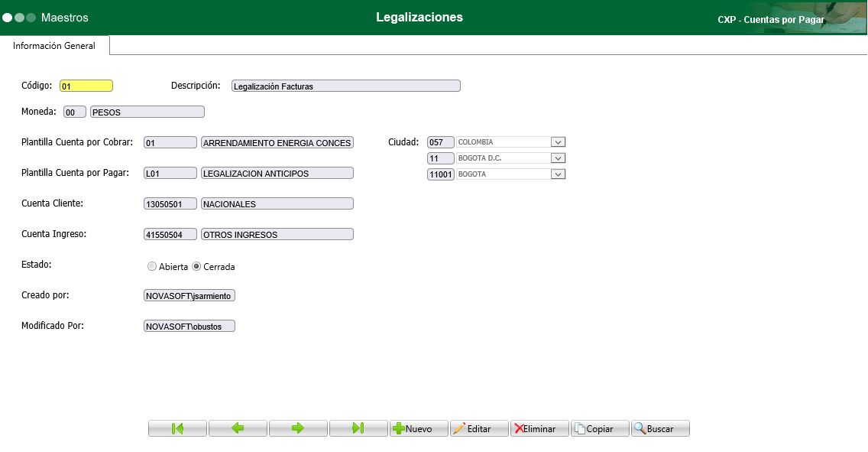The image size is (868, 452).
Task: Open search with Buscar button
Action: (x=660, y=428)
